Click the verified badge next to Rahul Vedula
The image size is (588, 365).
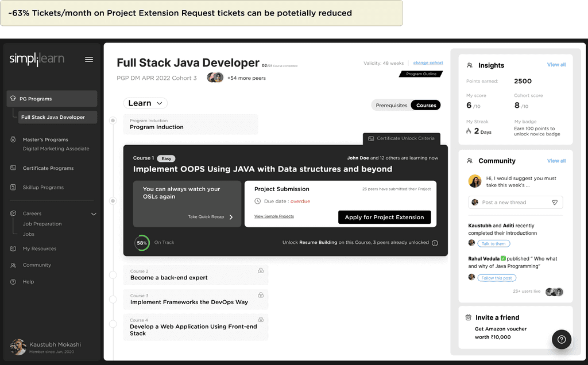tap(503, 258)
